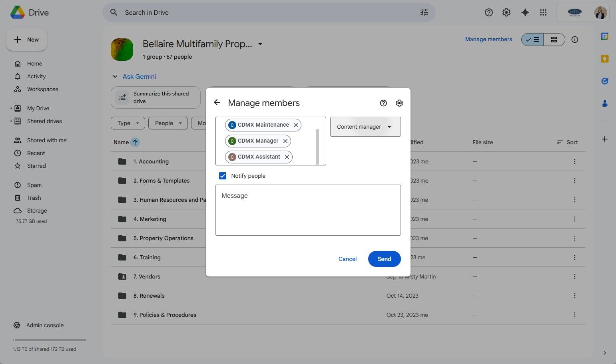This screenshot has height=364, width=616.
Task: Remove the CDMX Maintenance chip
Action: [296, 125]
